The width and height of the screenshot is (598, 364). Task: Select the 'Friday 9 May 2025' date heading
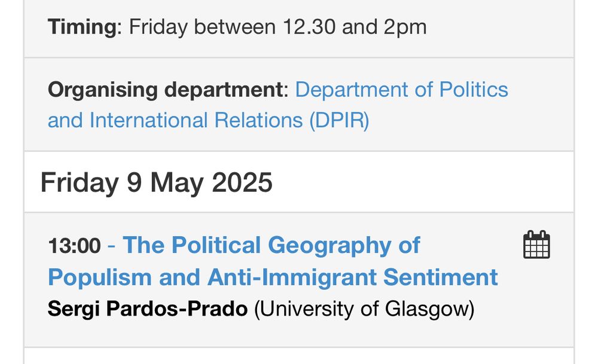[x=156, y=182]
